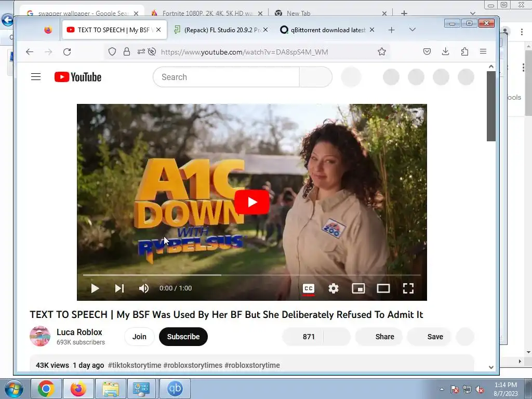532x399 pixels.
Task: Skip to next video
Action: point(119,288)
